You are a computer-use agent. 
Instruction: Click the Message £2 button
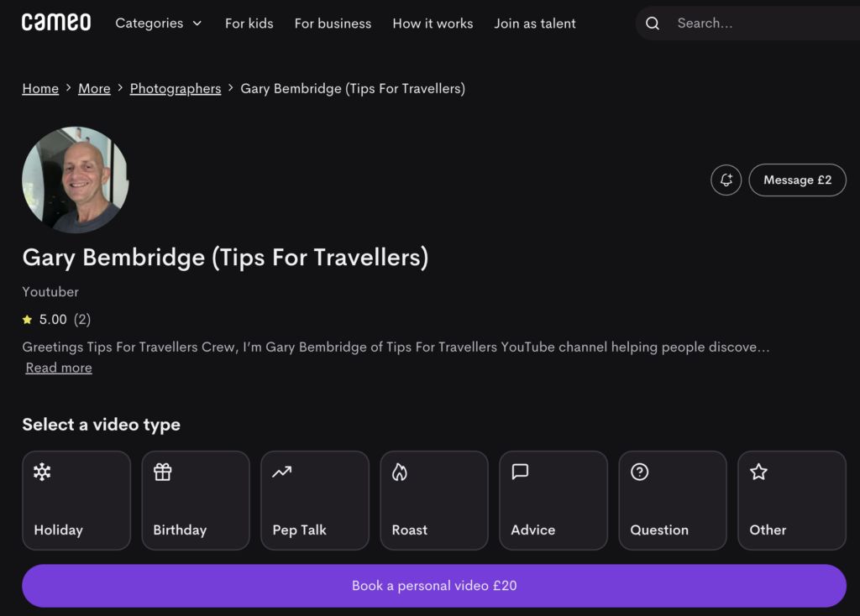coord(798,180)
